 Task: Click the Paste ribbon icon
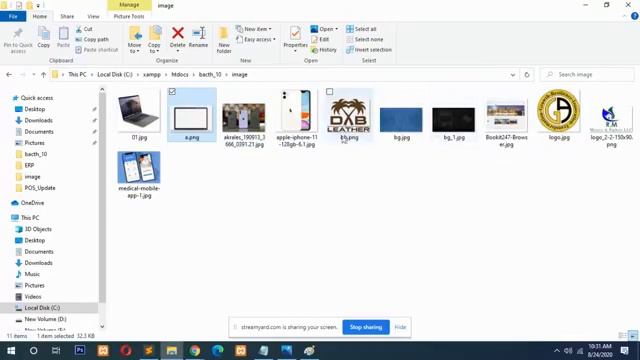click(63, 33)
